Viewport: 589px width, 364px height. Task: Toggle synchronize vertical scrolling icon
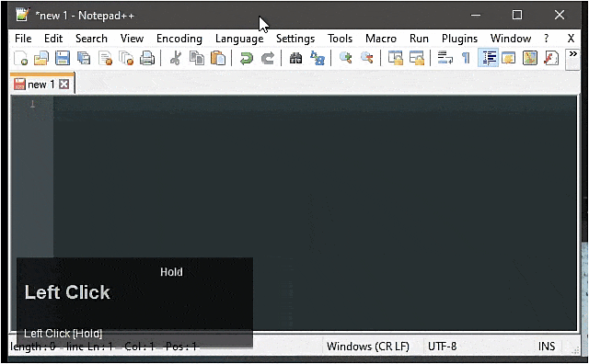point(395,58)
